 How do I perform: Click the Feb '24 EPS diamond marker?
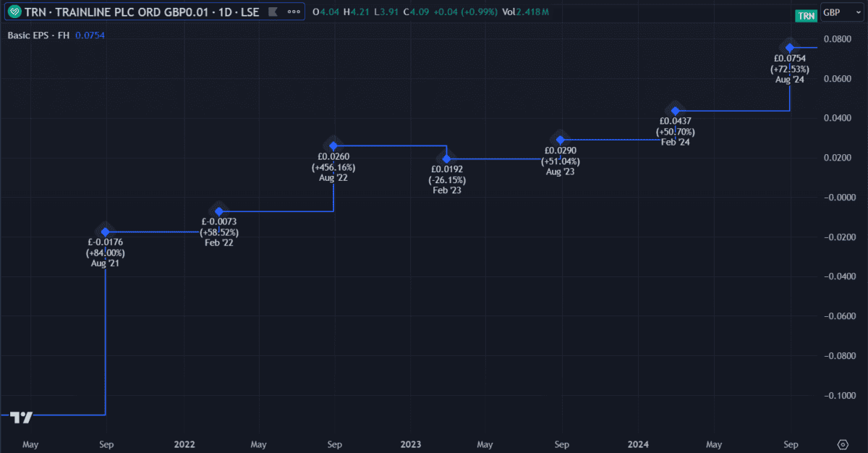[x=676, y=111]
